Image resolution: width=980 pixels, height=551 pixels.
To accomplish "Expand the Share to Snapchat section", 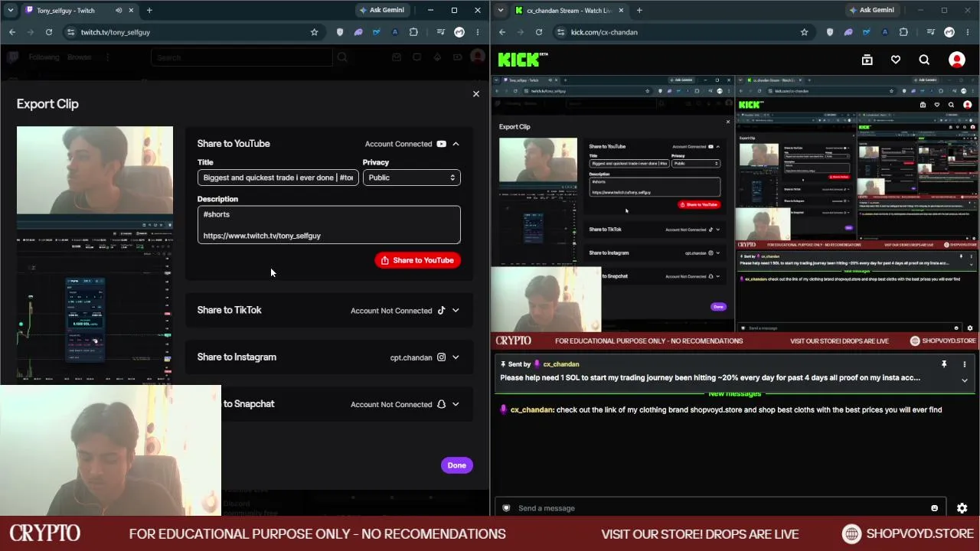I will (456, 404).
